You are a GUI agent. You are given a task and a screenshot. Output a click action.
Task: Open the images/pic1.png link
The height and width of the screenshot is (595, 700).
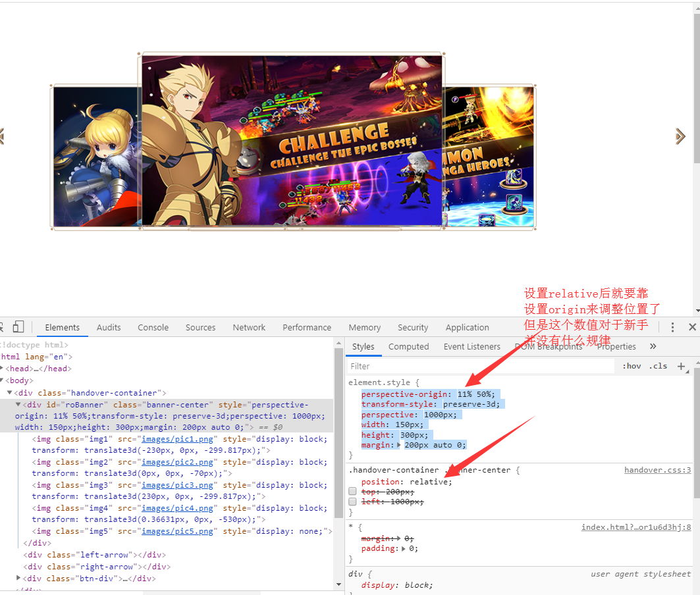177,439
